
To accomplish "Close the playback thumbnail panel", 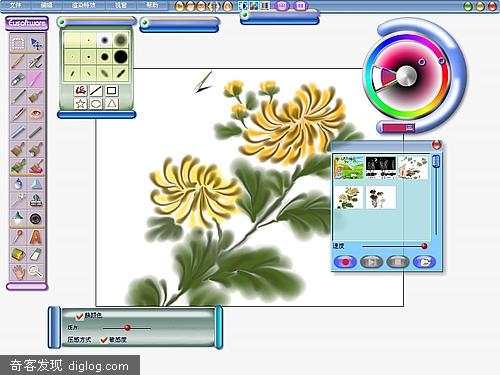I will tap(437, 144).
